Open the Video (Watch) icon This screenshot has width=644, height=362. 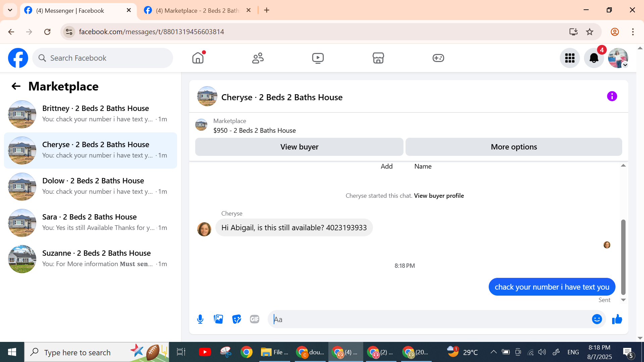click(x=318, y=58)
